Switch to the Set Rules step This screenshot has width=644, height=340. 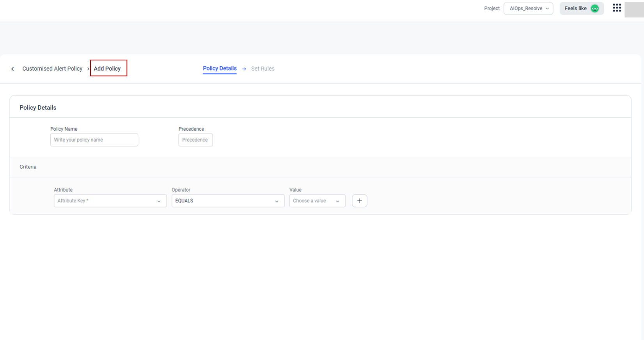pyautogui.click(x=263, y=69)
